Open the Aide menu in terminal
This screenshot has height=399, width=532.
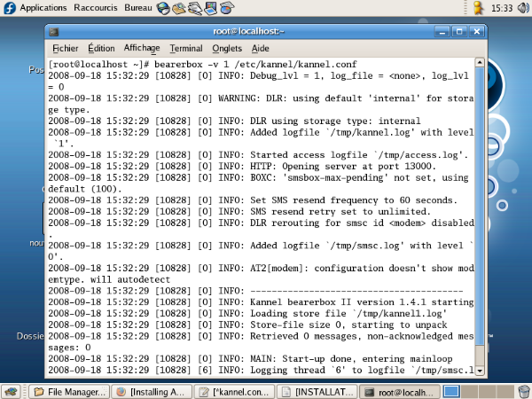[x=260, y=49]
